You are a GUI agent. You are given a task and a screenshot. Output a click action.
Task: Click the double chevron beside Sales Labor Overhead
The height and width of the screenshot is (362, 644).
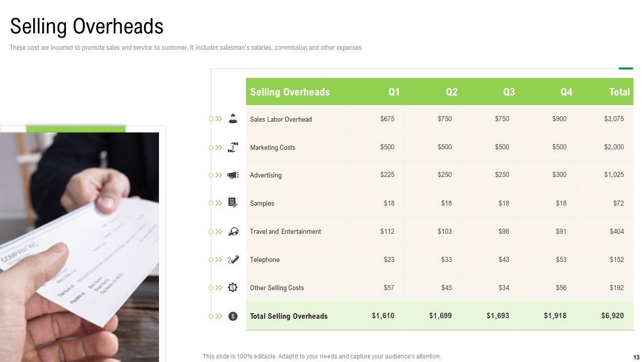pyautogui.click(x=219, y=119)
